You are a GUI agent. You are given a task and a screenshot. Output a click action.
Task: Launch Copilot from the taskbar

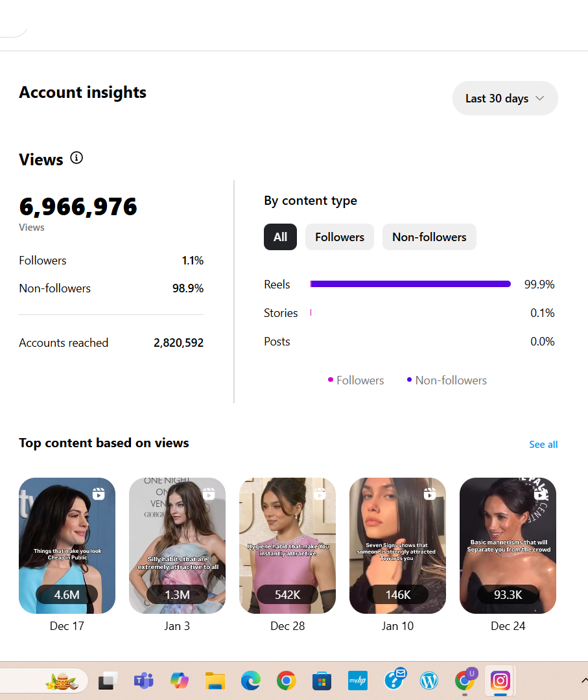click(x=179, y=681)
